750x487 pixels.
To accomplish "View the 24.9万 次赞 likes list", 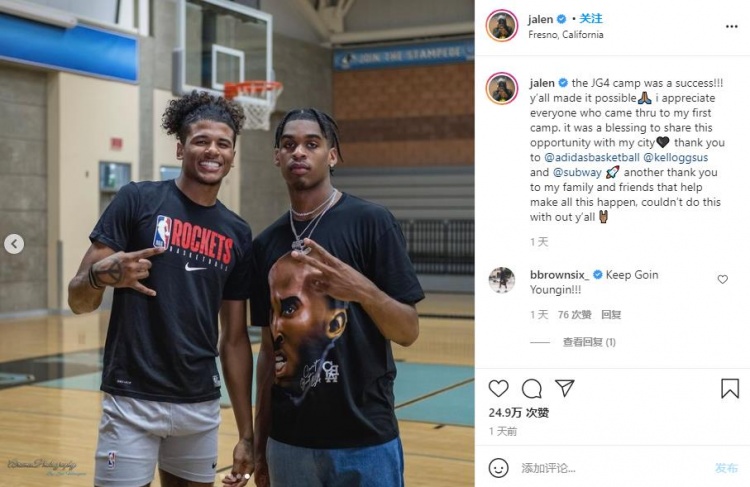I will coord(518,412).
